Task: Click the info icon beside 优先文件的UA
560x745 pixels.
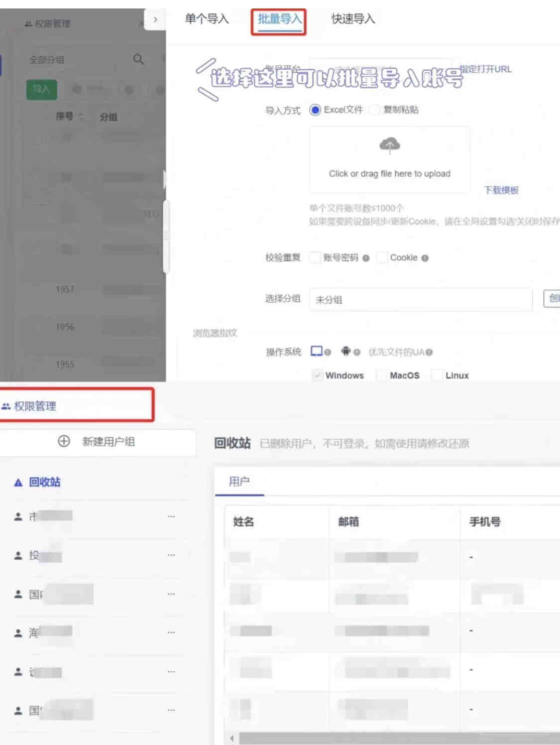Action: point(429,352)
